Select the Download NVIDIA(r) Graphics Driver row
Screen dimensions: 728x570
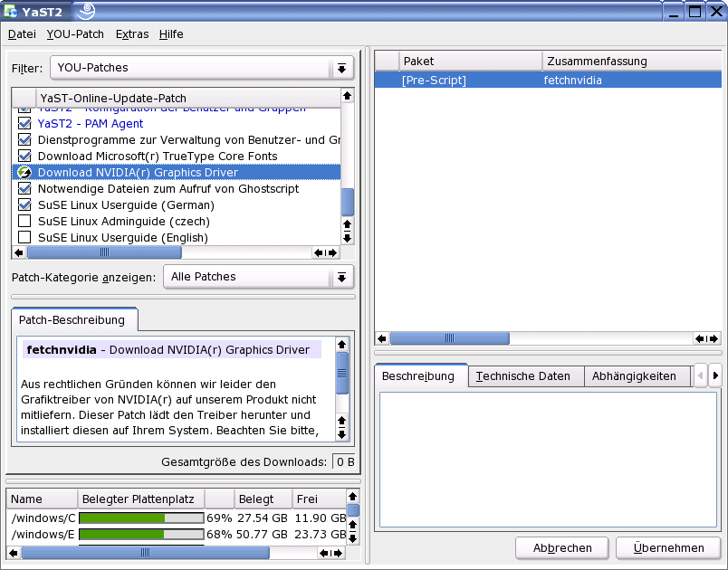point(177,173)
